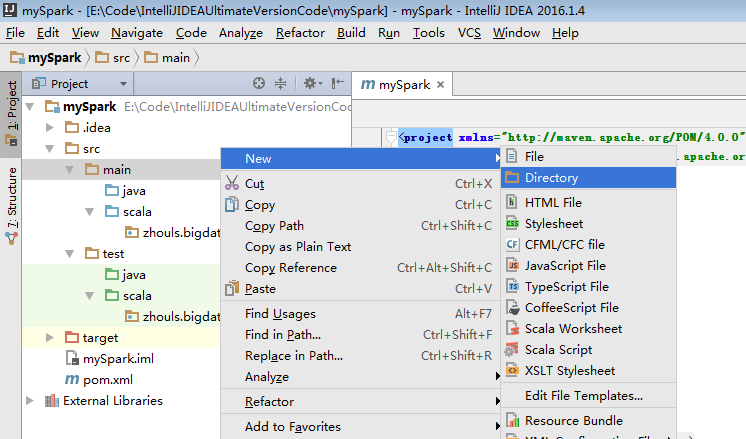Click the pom.xml Maven icon
The width and height of the screenshot is (746, 439).
tap(72, 379)
